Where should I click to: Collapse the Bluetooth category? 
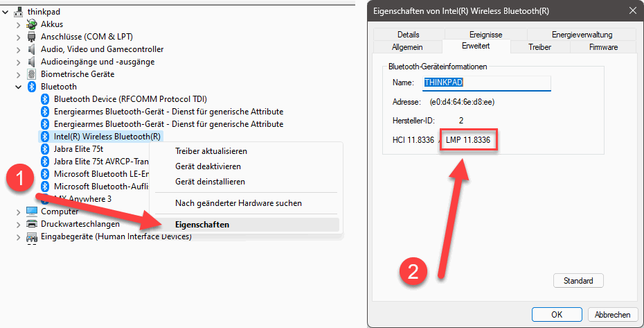coord(18,87)
